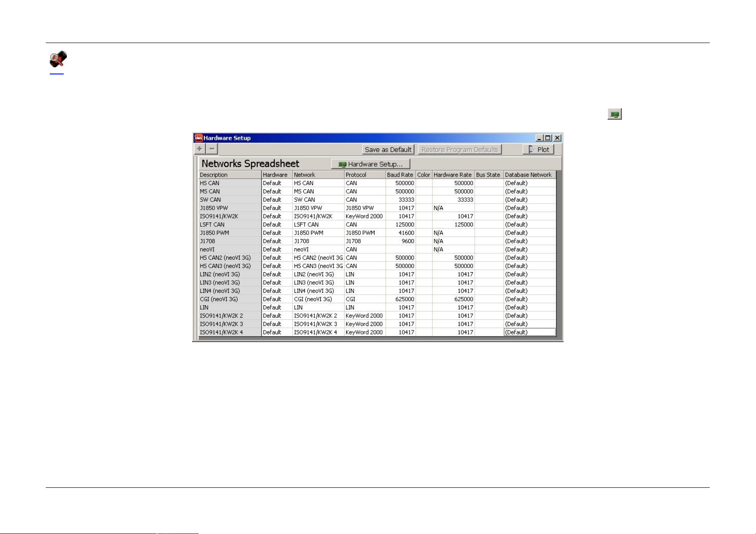Click baud rate 125000 in LSFT CAN row
The image size is (756, 534).
pos(401,225)
